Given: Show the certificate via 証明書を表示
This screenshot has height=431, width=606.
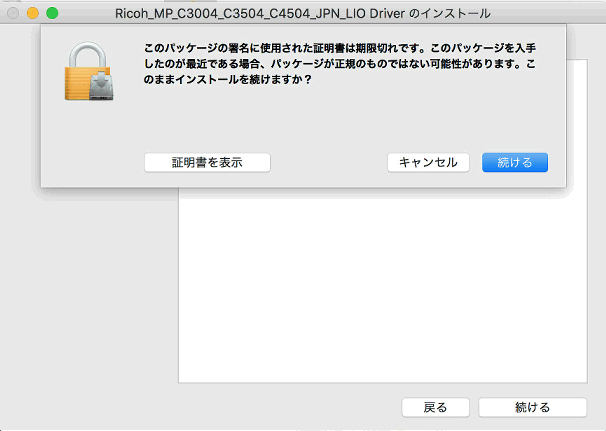Looking at the screenshot, I should pos(207,162).
